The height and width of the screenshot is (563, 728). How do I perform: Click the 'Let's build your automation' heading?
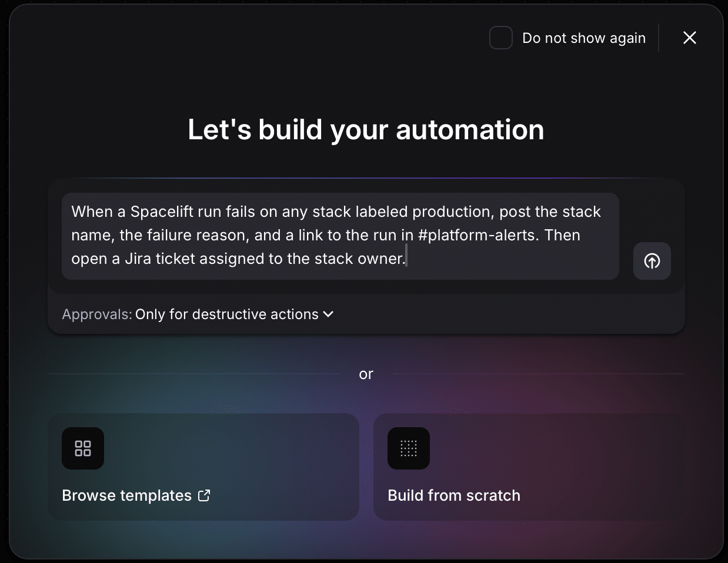[x=366, y=130]
